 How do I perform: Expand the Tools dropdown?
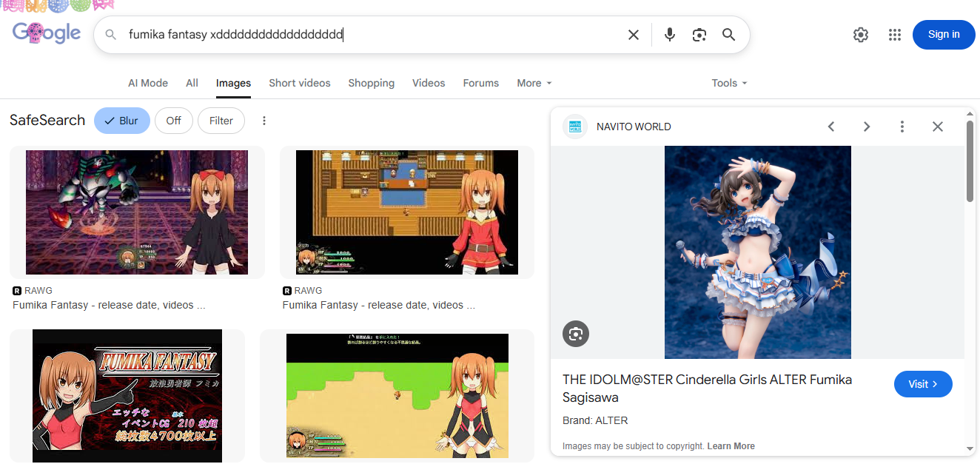point(729,83)
